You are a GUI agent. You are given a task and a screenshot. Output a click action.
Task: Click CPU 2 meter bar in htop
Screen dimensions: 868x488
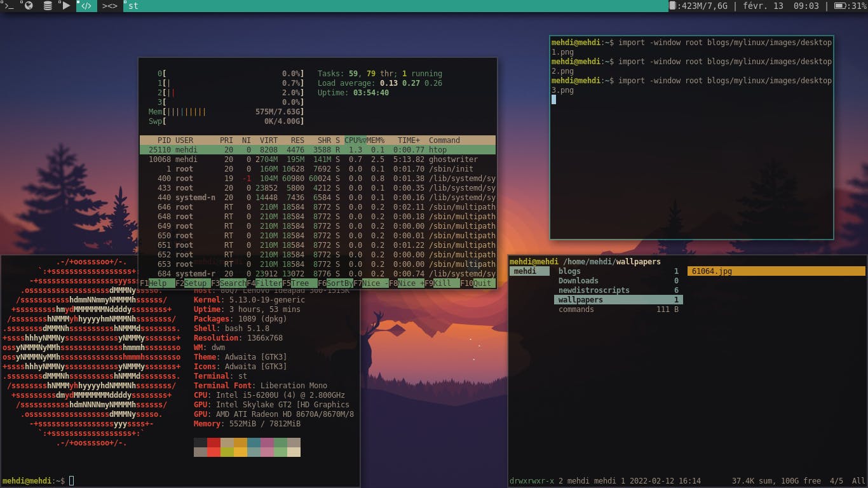point(231,93)
